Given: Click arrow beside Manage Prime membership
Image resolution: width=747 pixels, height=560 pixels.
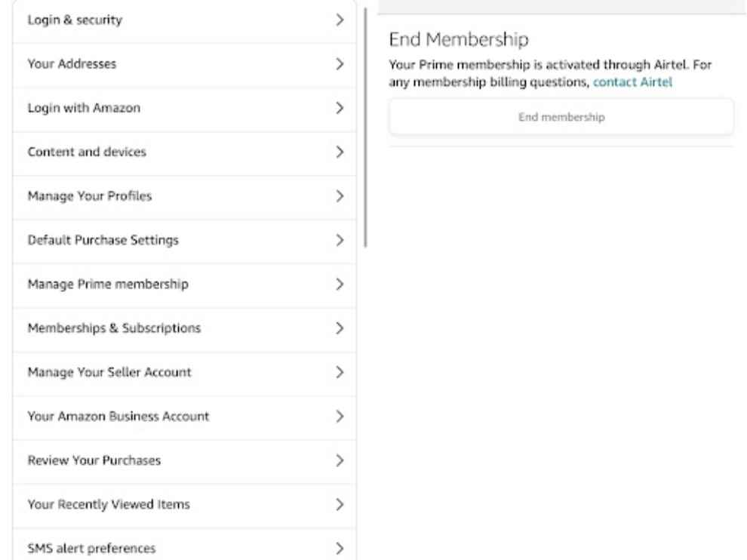Looking at the screenshot, I should pos(340,285).
